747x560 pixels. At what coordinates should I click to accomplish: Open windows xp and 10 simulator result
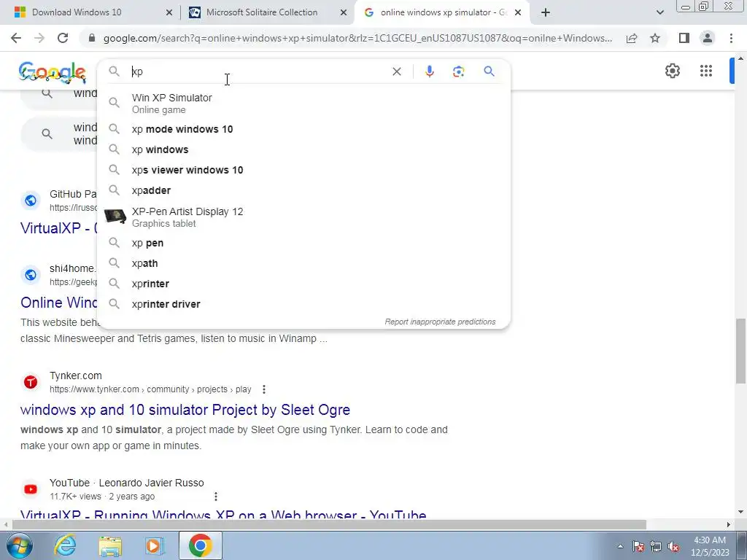(185, 410)
